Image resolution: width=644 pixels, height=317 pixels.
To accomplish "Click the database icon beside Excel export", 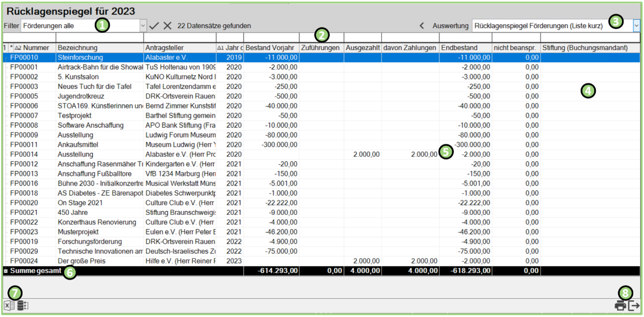I will pos(23,306).
